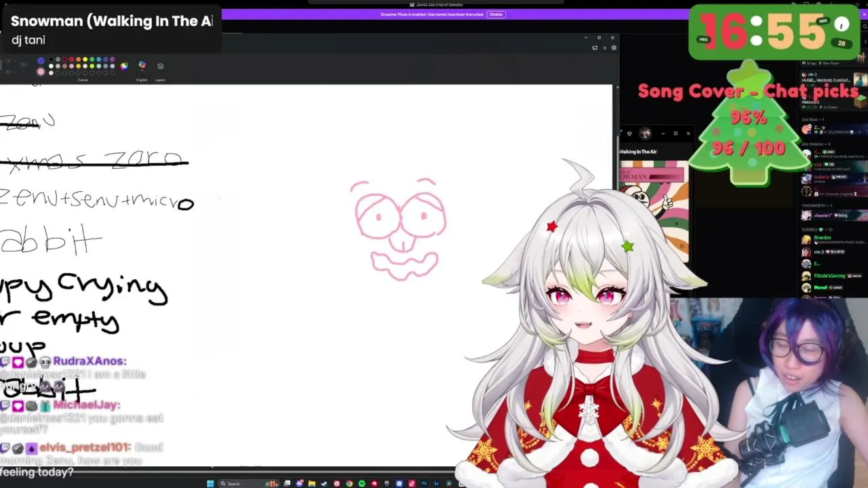Disable Streamer Mode via banner button
The image size is (868, 488).
point(496,14)
